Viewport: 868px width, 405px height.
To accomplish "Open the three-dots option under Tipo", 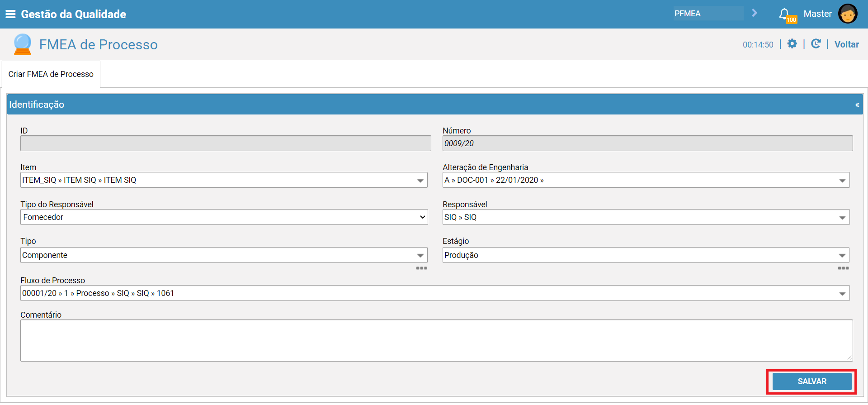I will pyautogui.click(x=422, y=268).
